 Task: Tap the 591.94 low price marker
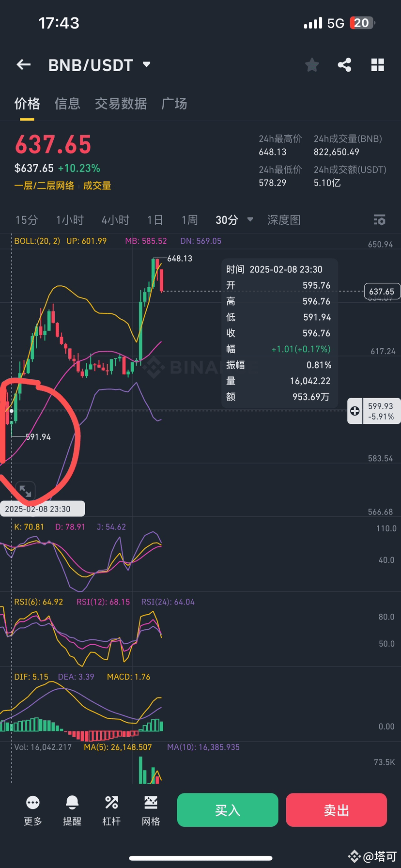pyautogui.click(x=38, y=437)
